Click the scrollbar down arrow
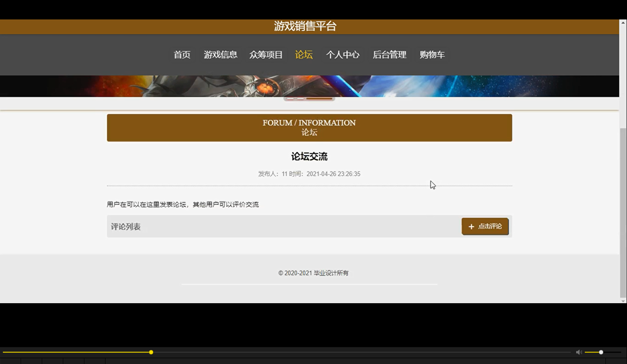The width and height of the screenshot is (627, 364). [x=623, y=302]
